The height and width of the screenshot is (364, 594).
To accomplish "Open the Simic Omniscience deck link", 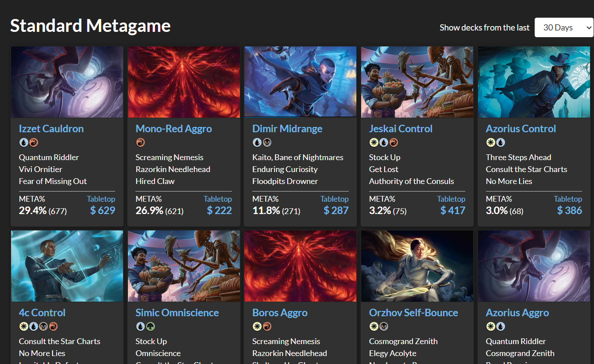I will click(x=177, y=313).
